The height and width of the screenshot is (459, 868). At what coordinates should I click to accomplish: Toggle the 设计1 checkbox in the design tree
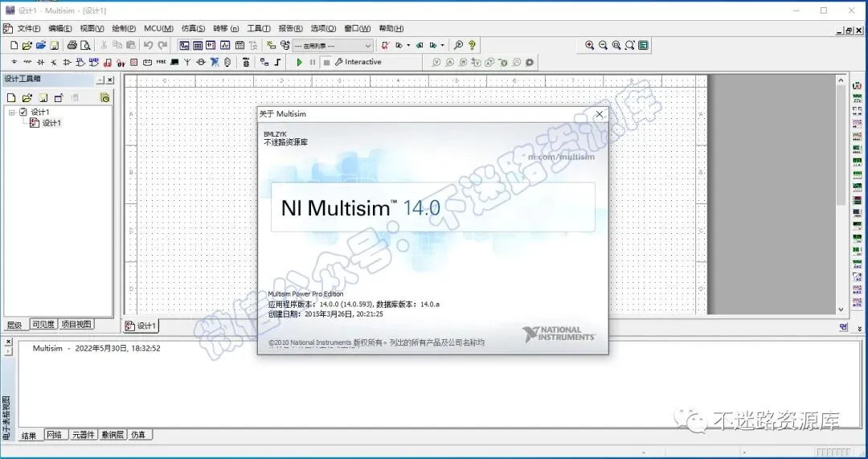pyautogui.click(x=23, y=112)
